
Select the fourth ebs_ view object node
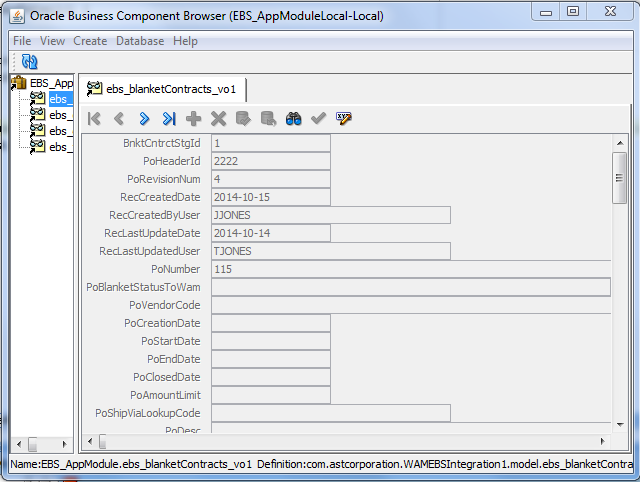[x=51, y=147]
